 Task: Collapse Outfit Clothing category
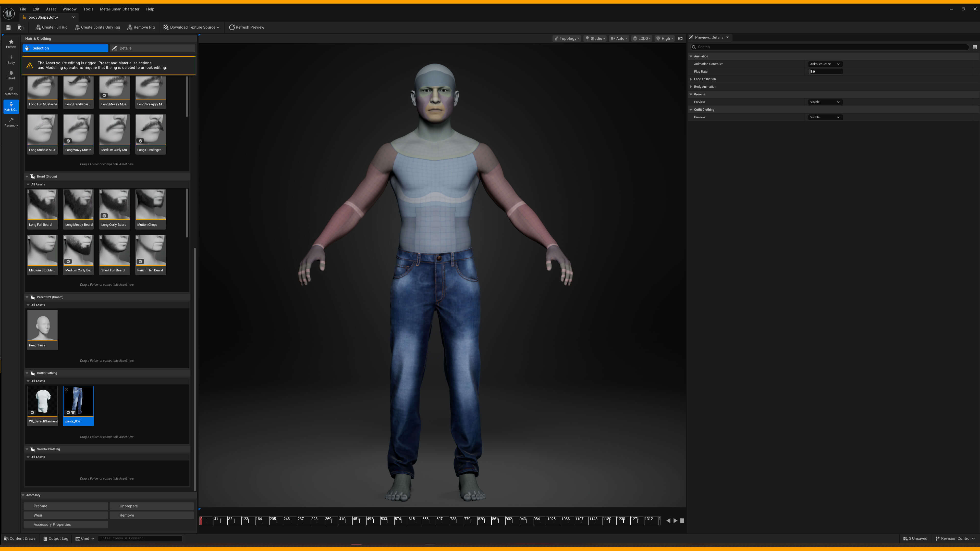[27, 373]
